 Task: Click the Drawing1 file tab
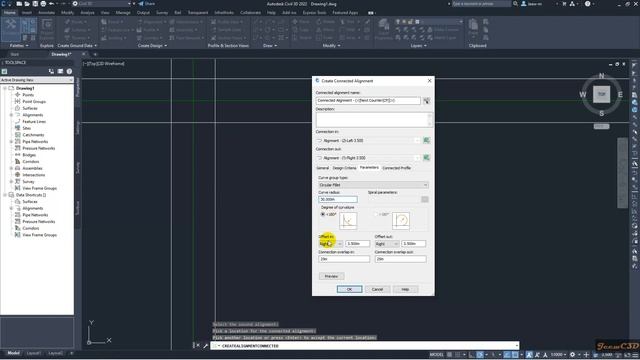point(61,54)
